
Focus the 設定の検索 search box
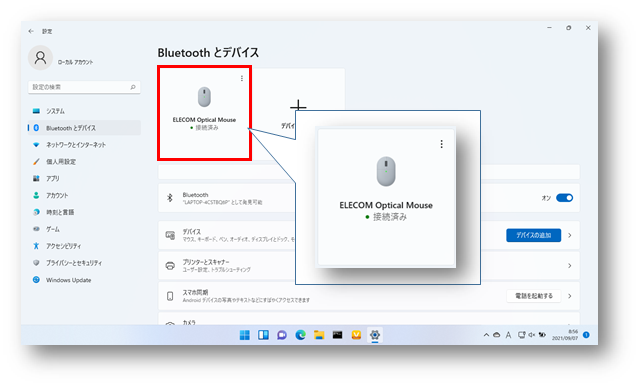pyautogui.click(x=84, y=87)
